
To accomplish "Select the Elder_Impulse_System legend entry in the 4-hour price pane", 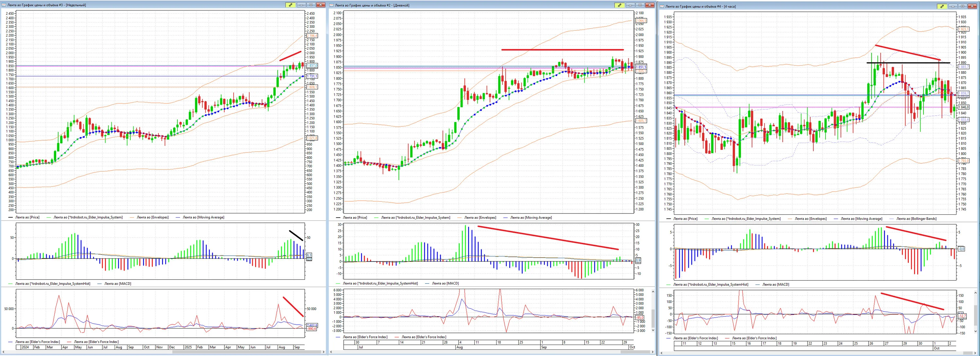I will point(746,219).
